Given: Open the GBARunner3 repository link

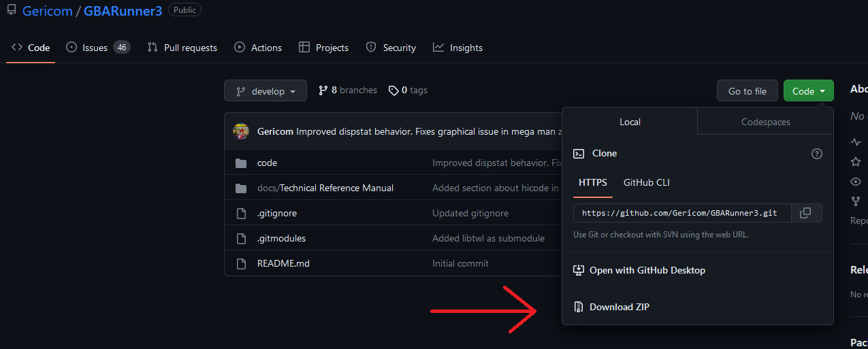Looking at the screenshot, I should (x=123, y=11).
